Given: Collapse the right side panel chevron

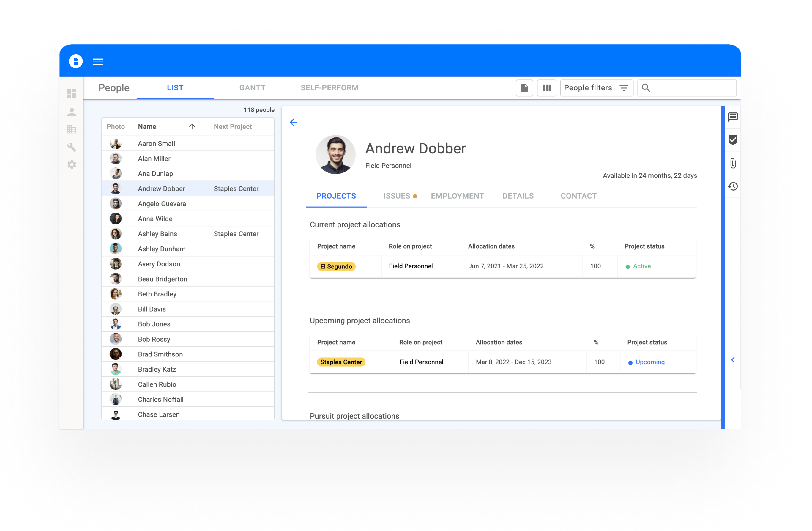Looking at the screenshot, I should tap(732, 360).
